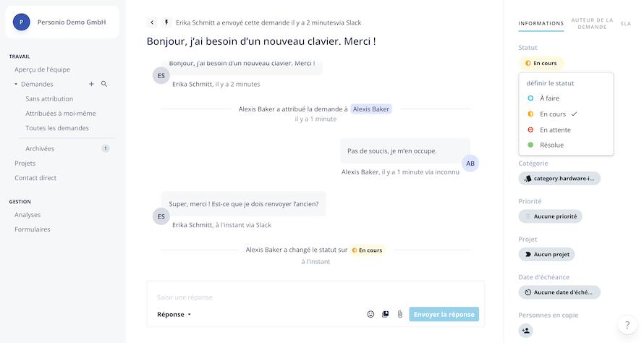Open Archivées requests in sidebar

pyautogui.click(x=40, y=148)
